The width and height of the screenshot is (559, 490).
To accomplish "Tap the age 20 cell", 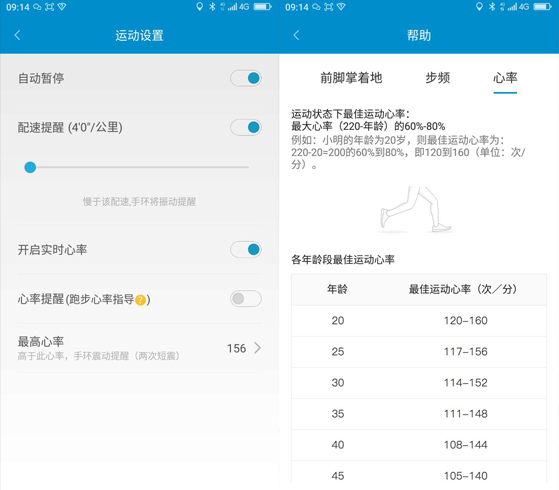I will click(338, 321).
